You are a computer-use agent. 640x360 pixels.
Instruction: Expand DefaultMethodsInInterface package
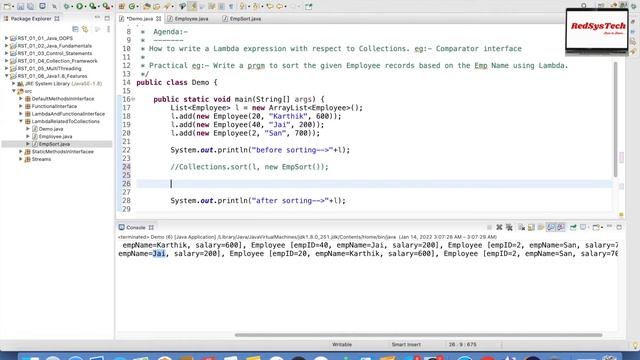click(x=21, y=98)
